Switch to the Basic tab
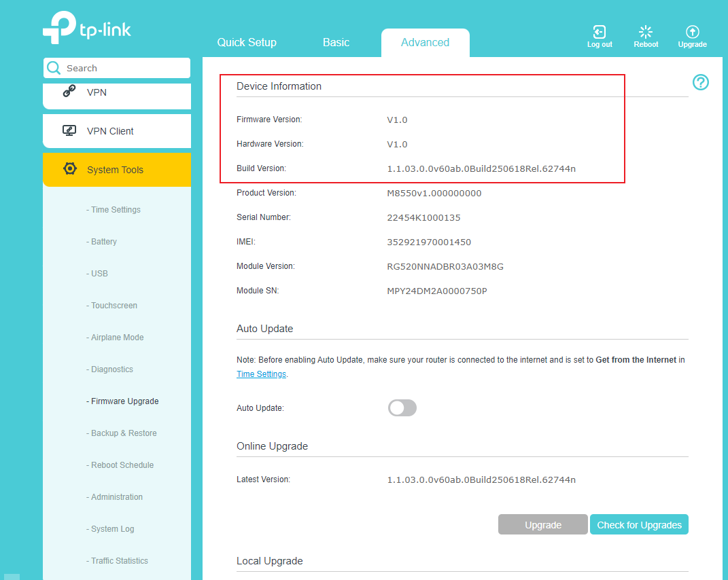 336,42
